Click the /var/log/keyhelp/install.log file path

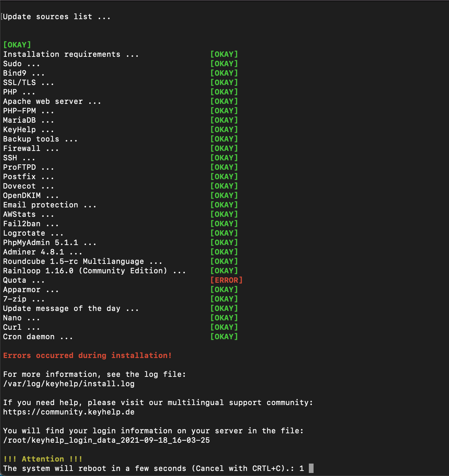coord(69,384)
